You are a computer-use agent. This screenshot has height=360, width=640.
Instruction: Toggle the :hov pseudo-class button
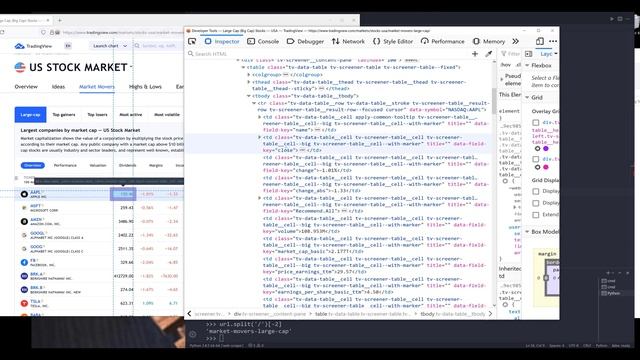point(506,65)
